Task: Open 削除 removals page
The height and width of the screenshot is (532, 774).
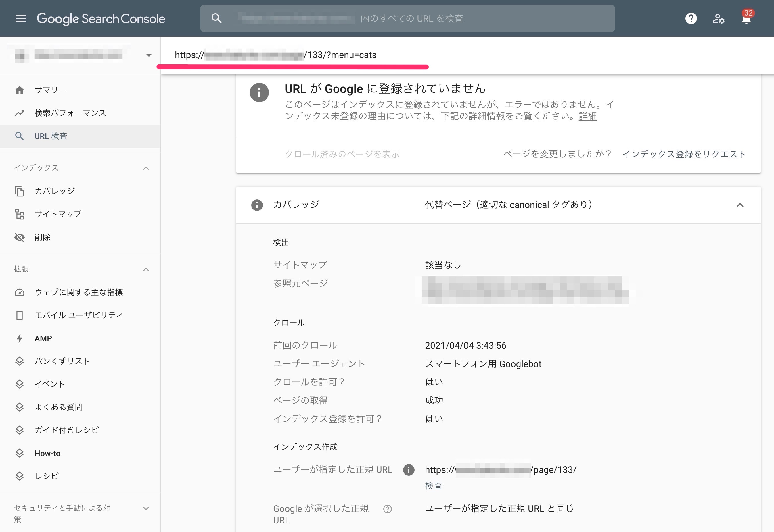Action: pyautogui.click(x=80, y=237)
